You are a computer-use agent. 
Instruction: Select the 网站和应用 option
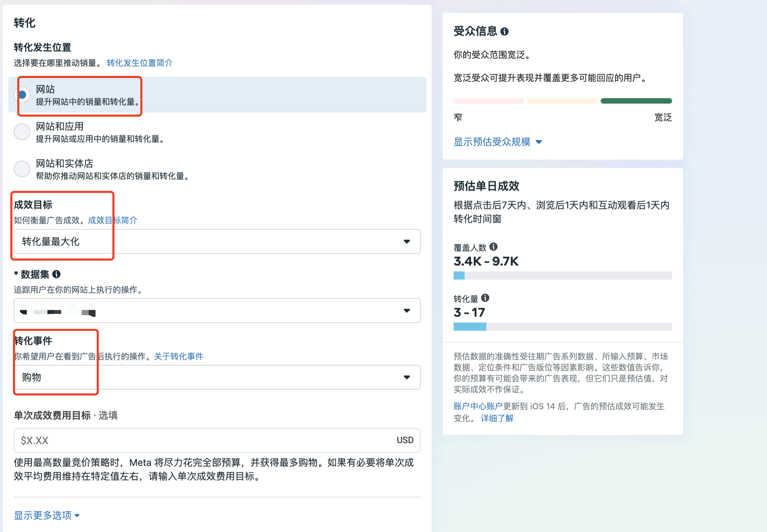point(22,132)
